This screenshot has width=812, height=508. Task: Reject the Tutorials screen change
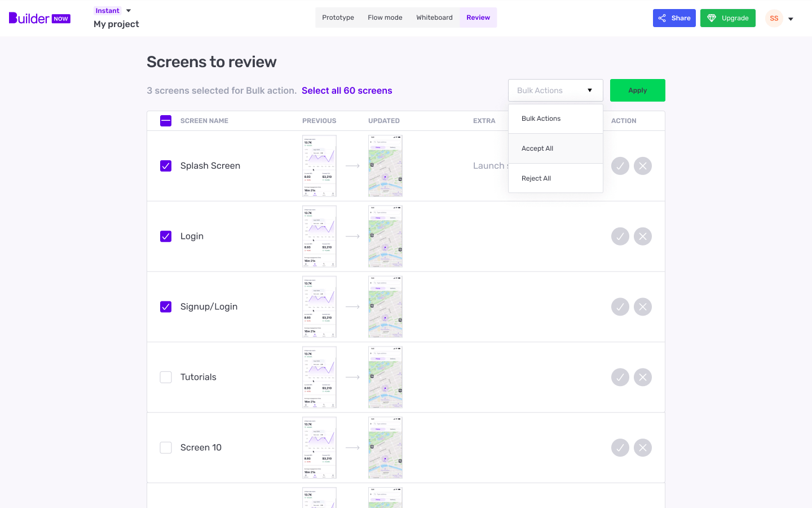pos(642,377)
